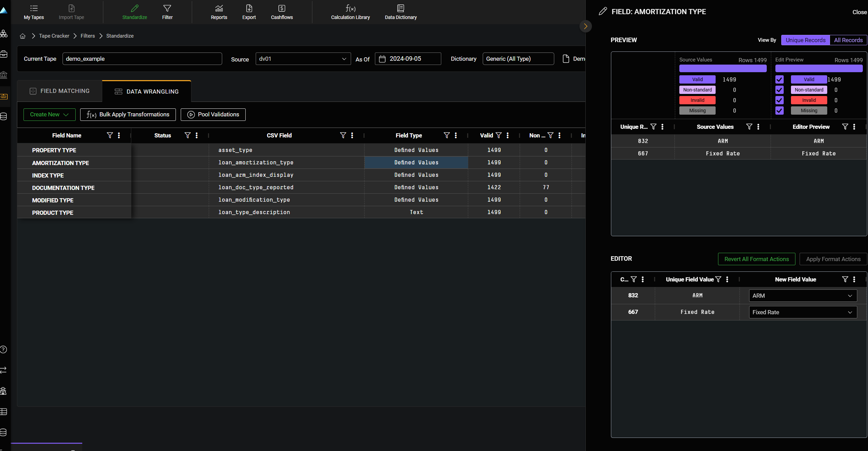Click Revert All Format Actions button
Image resolution: width=868 pixels, height=451 pixels.
pos(756,259)
